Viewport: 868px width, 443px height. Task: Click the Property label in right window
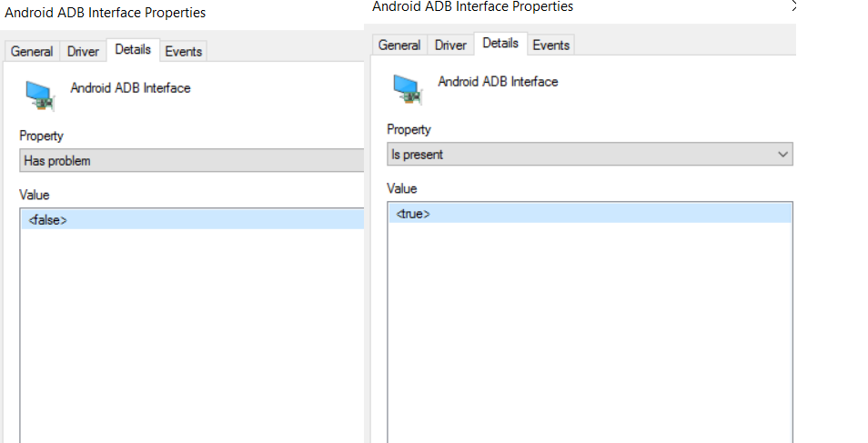(409, 129)
